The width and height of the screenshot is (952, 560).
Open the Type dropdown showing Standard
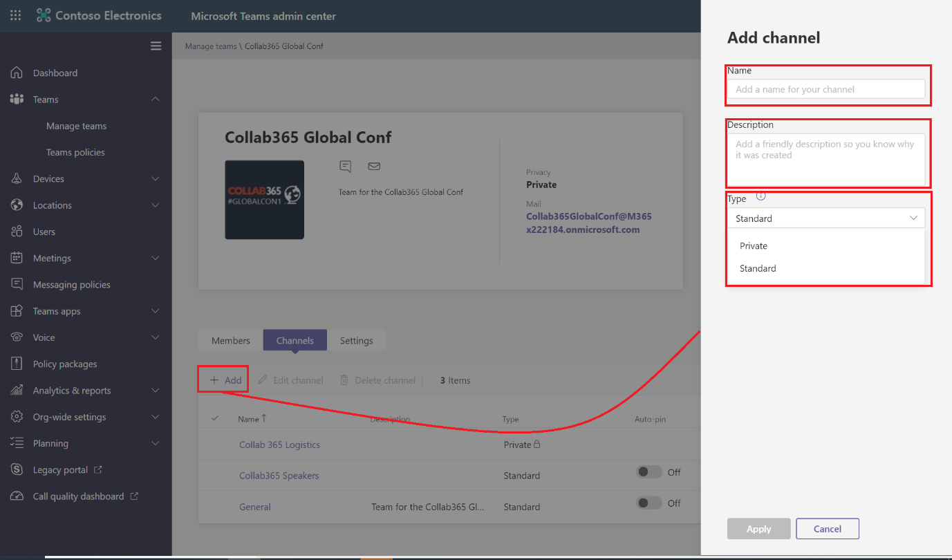tap(826, 218)
